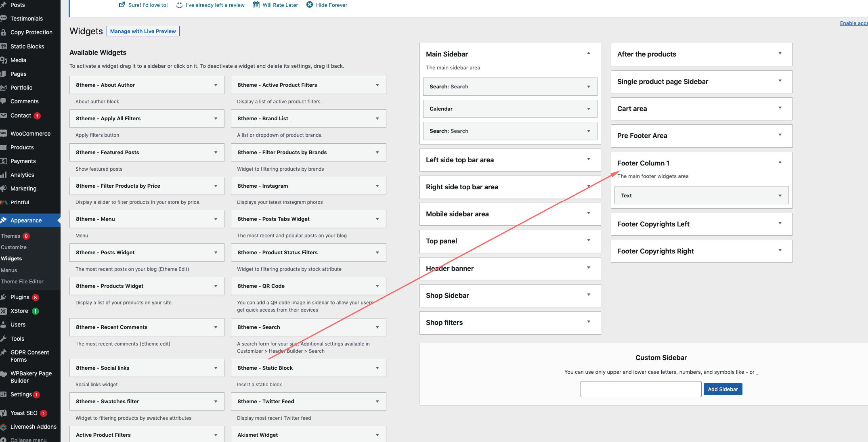Screen dimensions: 868x442
Task: Click I've already left a review link
Action: click(215, 5)
